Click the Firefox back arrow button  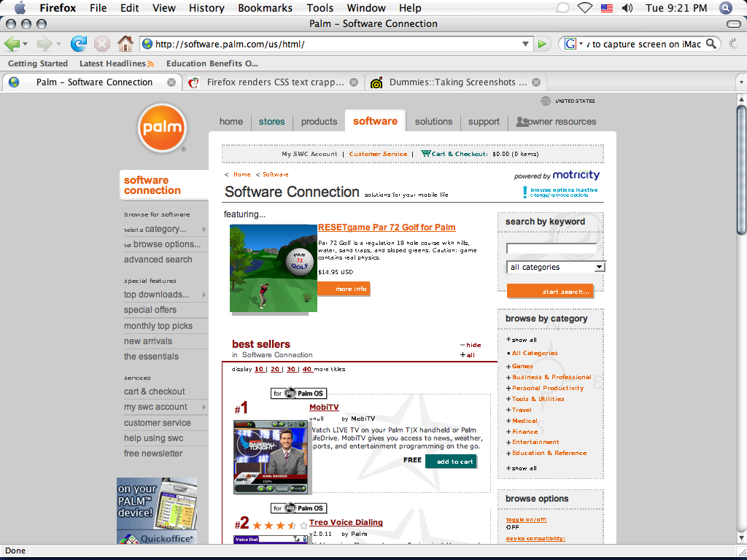point(12,44)
